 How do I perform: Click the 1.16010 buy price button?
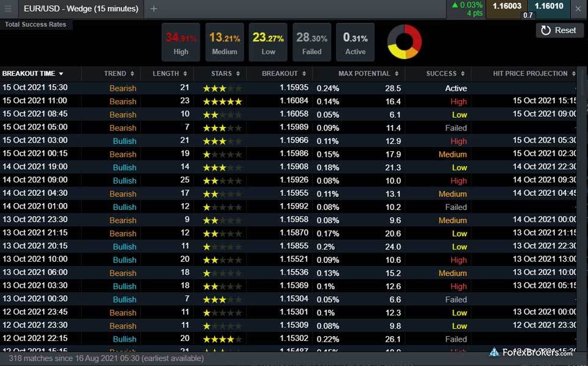pos(549,6)
